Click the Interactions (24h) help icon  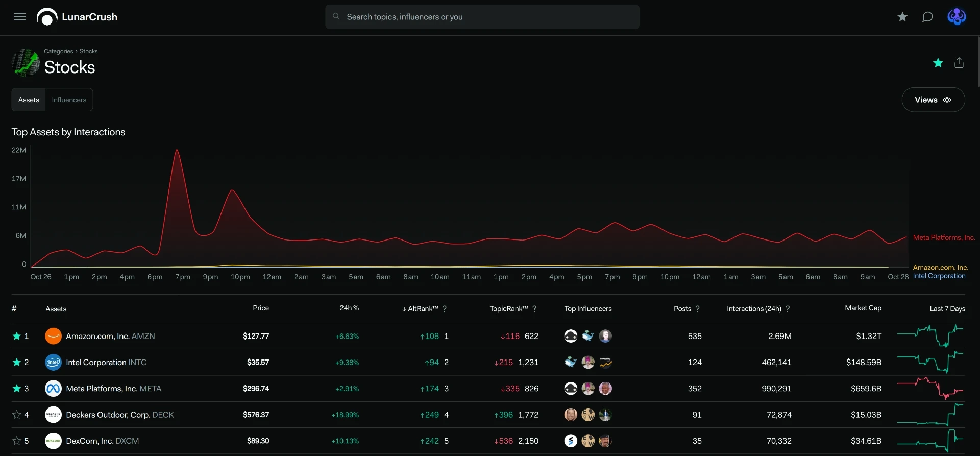tap(788, 309)
